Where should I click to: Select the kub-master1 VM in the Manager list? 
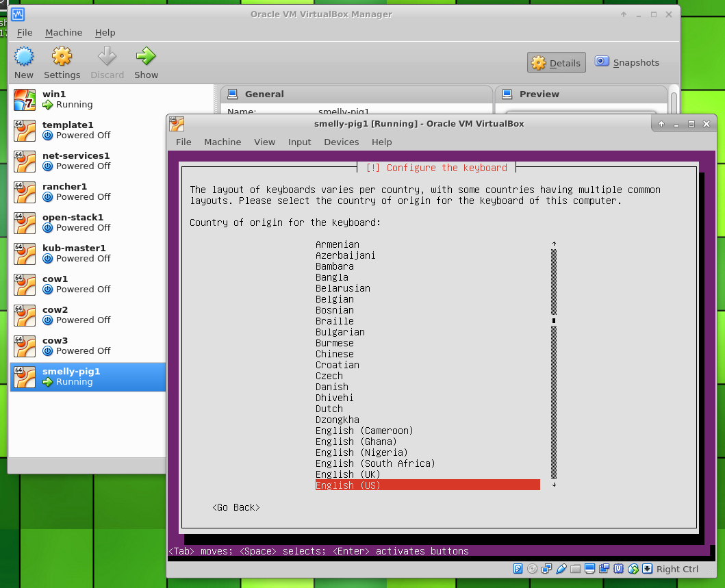click(x=88, y=253)
